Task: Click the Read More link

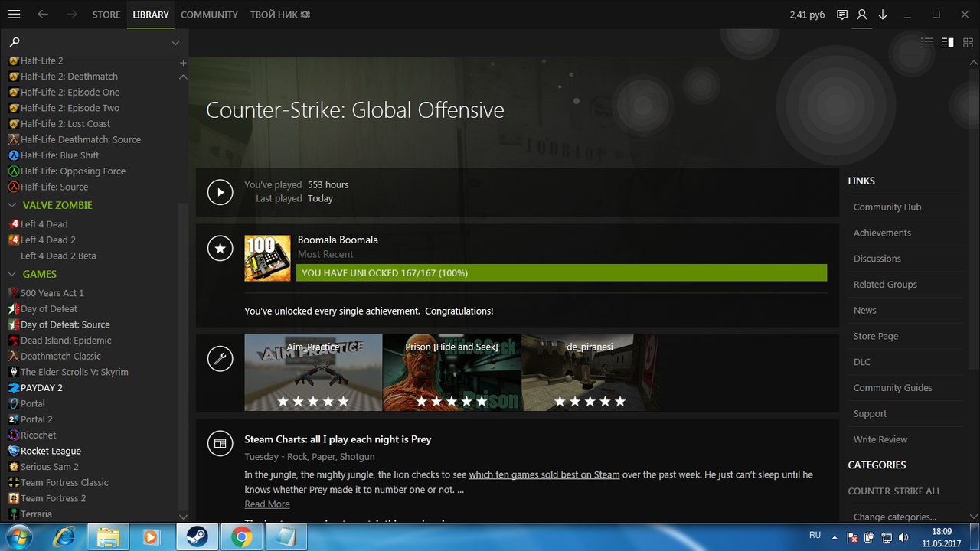Action: coord(267,504)
